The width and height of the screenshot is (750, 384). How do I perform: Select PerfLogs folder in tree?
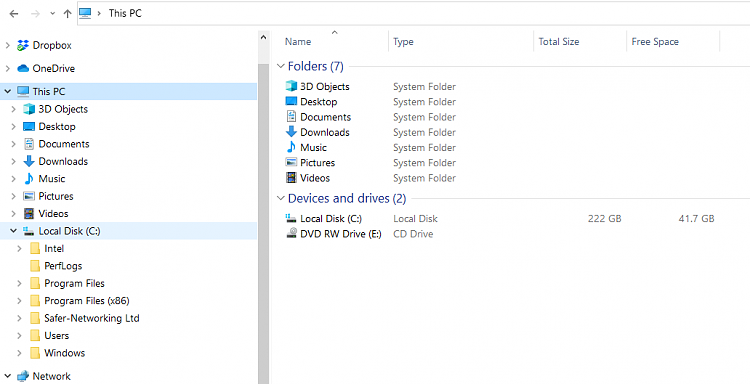63,266
